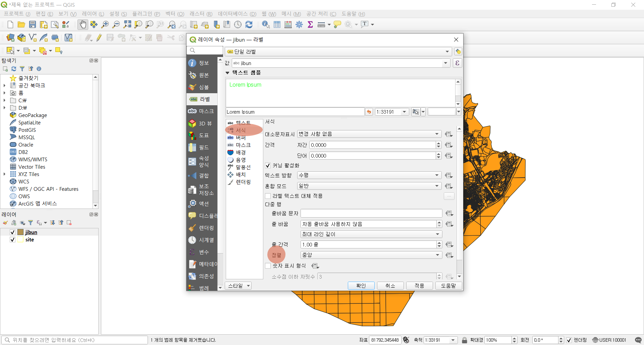Click Messages log icon in status bar
This screenshot has height=345, width=644.
(638, 340)
